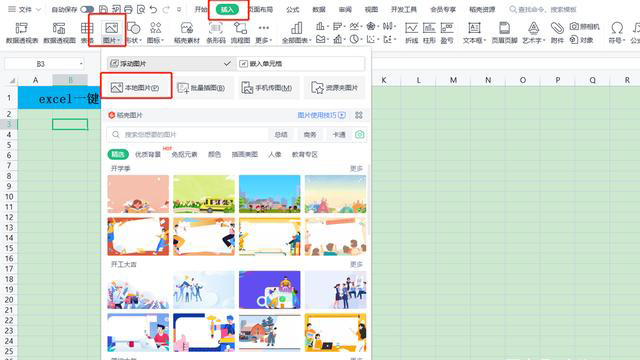Select the 教育专区 category tab
The width and height of the screenshot is (640, 360).
point(304,154)
